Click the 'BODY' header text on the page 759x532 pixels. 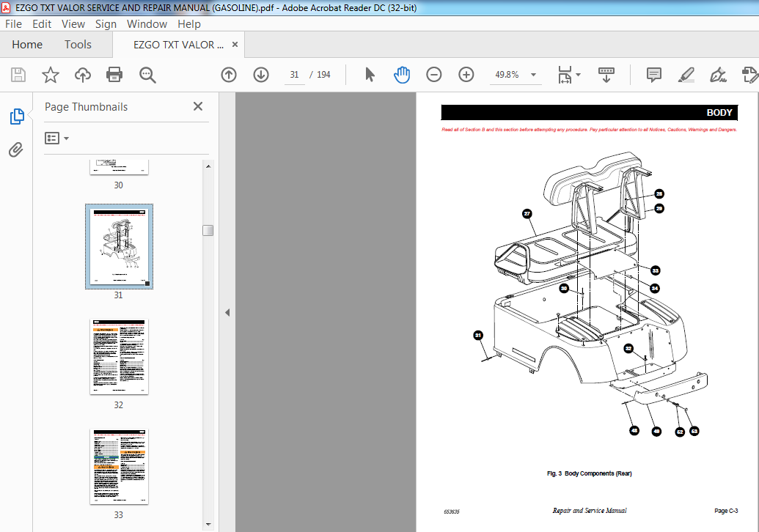click(x=719, y=113)
